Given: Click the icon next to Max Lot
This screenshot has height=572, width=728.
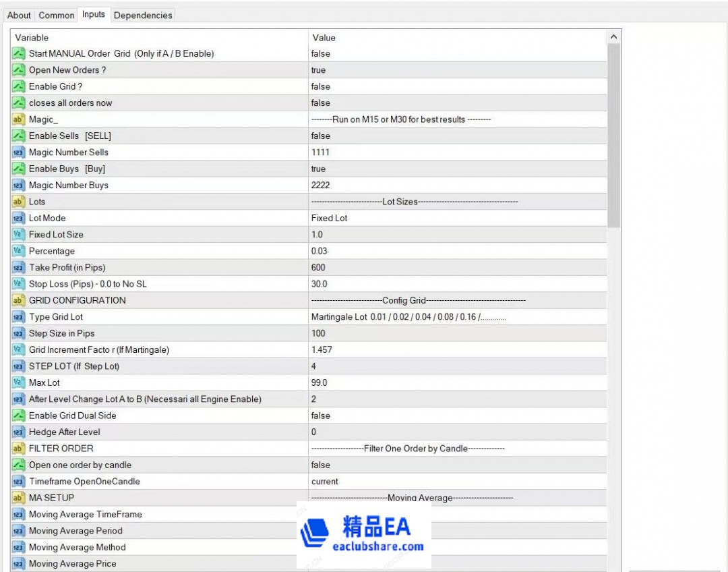Looking at the screenshot, I should tap(19, 382).
